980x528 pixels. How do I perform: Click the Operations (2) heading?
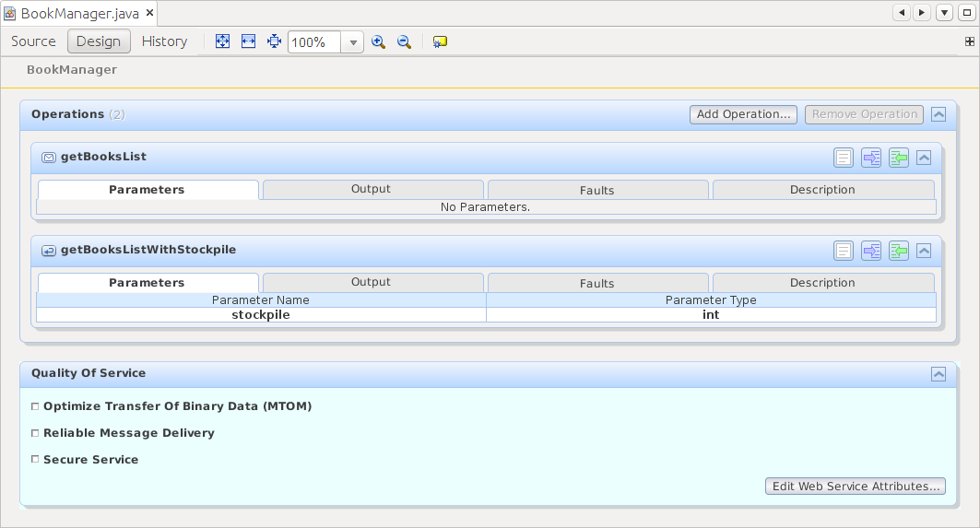tap(78, 114)
